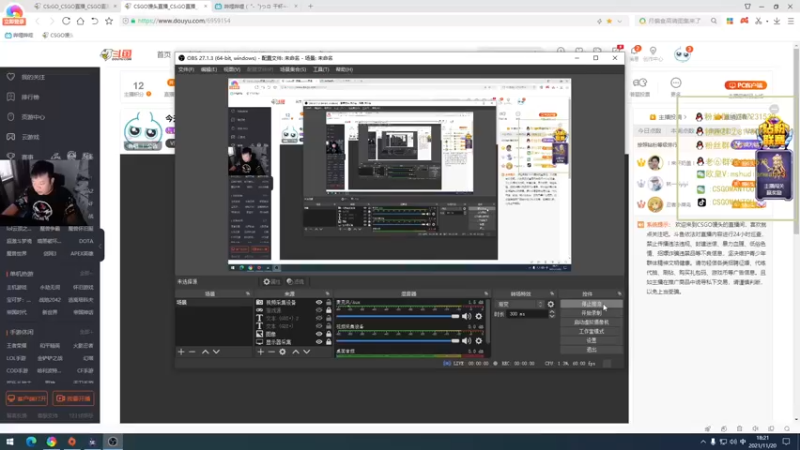Mute the 麦克风/Aux audio channel
800x450 pixels.
pos(466,316)
